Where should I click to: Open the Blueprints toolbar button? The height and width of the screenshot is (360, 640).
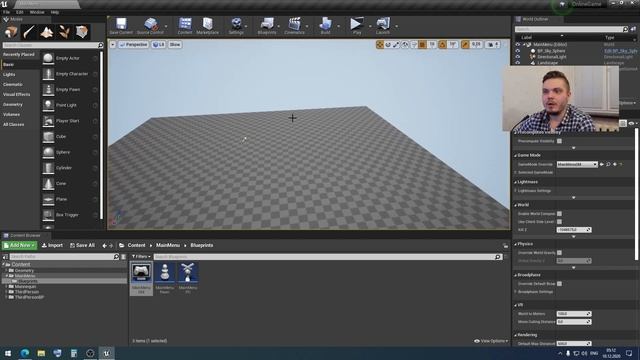[x=267, y=26]
